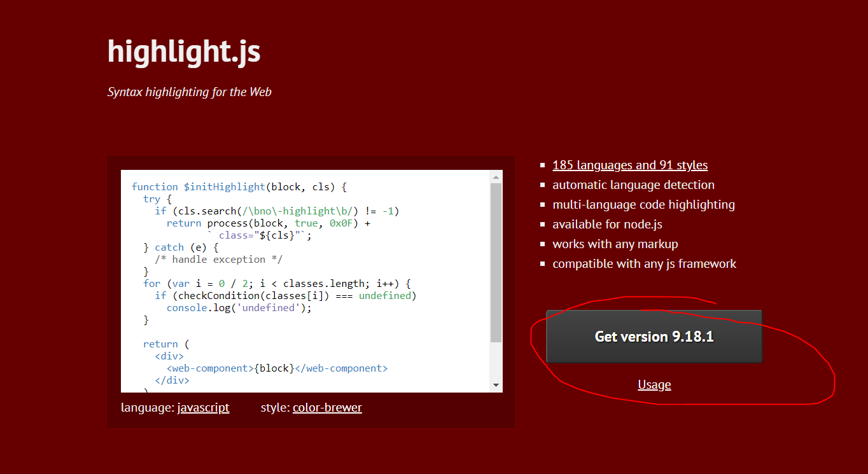Click the 'if (cls.search(...' code line
The image size is (868, 474).
point(277,211)
